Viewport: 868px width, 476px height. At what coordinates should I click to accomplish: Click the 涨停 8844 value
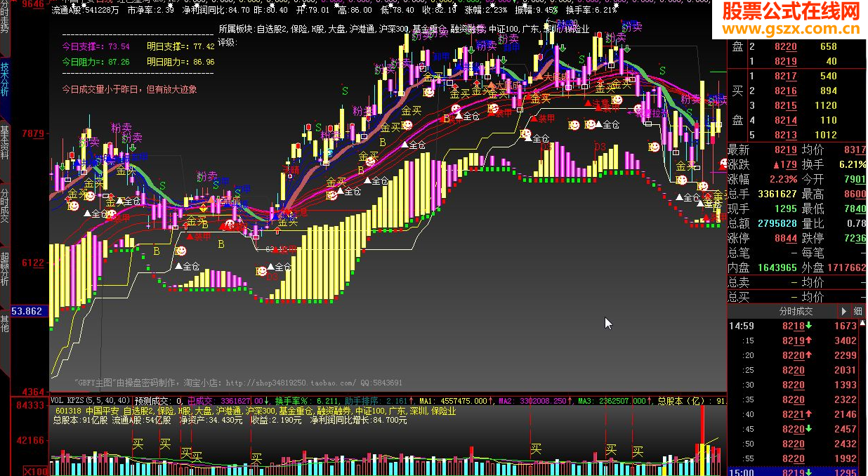pyautogui.click(x=784, y=238)
